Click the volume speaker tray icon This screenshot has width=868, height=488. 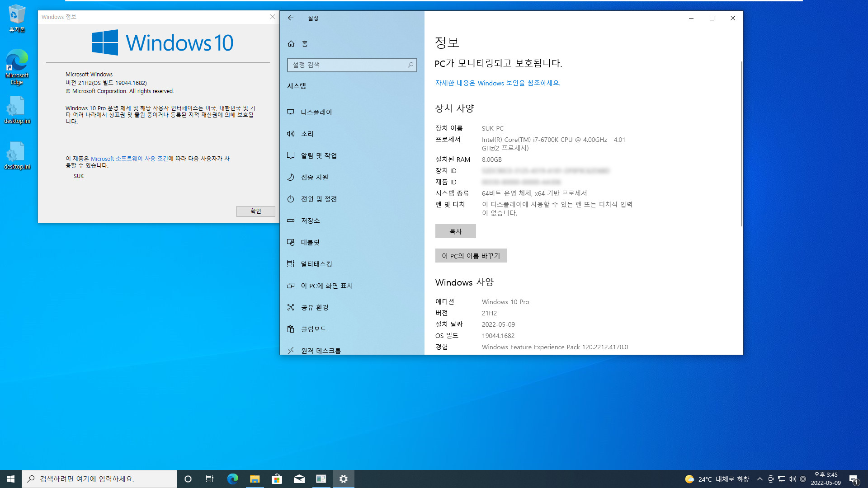(793, 479)
